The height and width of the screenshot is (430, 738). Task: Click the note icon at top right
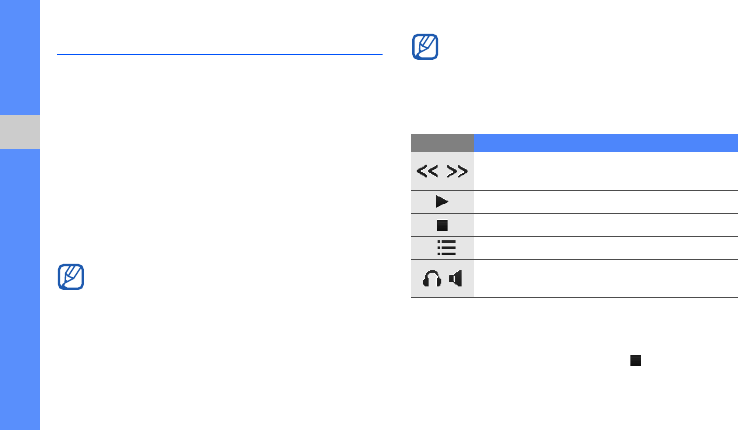pyautogui.click(x=424, y=49)
